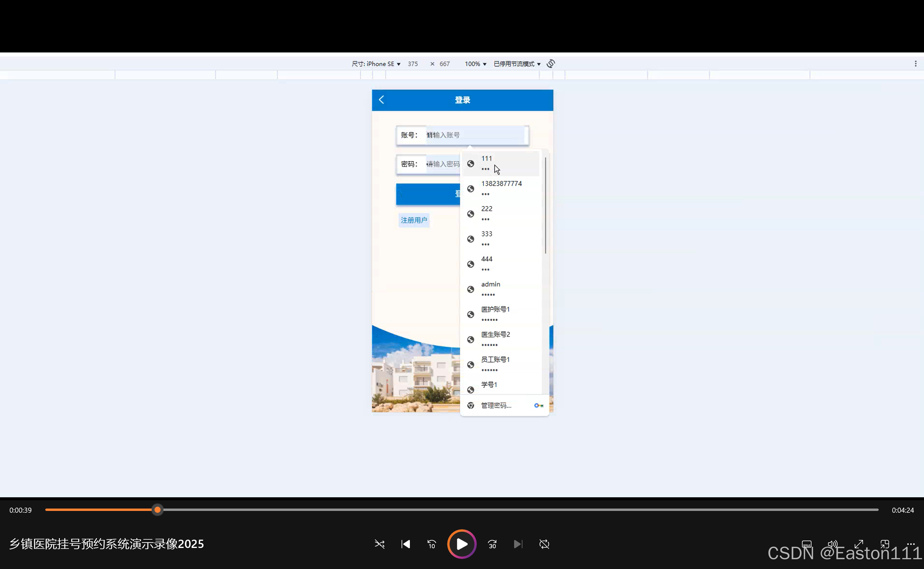Skip forward 30 seconds

point(492,544)
